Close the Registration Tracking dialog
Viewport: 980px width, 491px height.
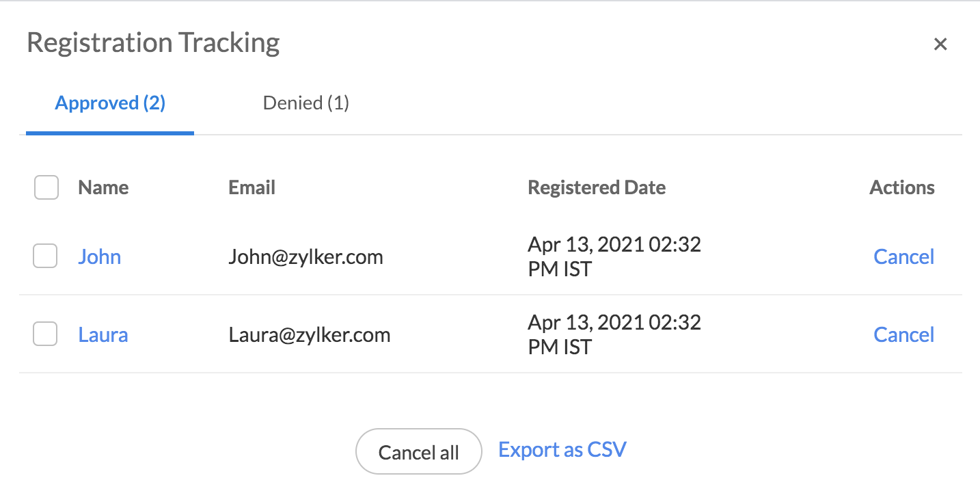940,44
